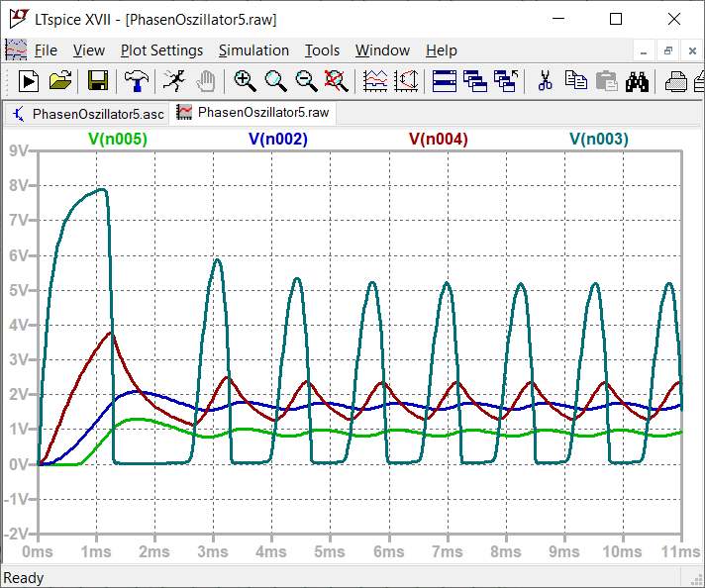705x588 pixels.
Task: Open a file with the folder icon
Action: 60,81
